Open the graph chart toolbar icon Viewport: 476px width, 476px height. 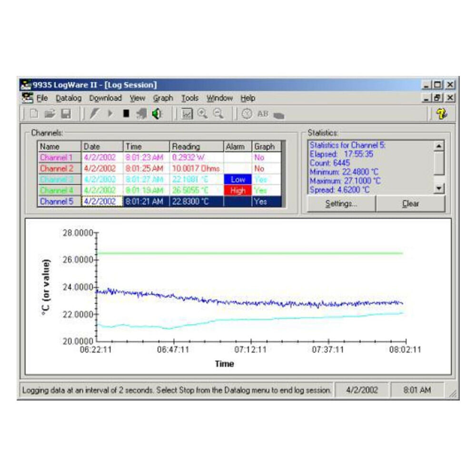[x=187, y=114]
